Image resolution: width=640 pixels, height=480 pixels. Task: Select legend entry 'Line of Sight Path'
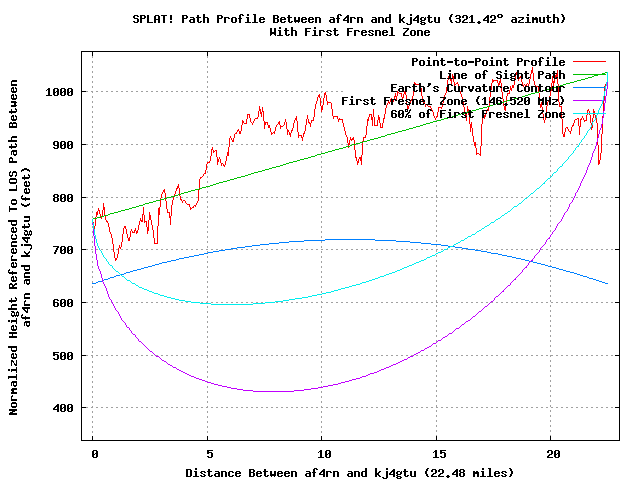tap(502, 75)
